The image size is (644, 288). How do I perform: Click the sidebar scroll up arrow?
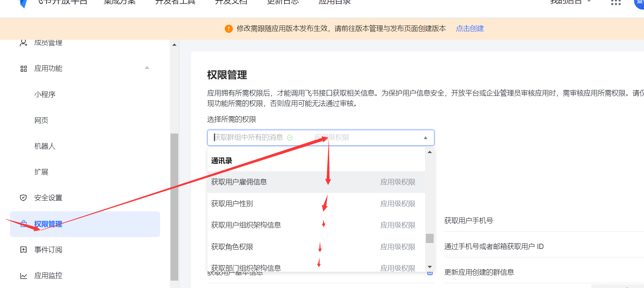(x=174, y=45)
